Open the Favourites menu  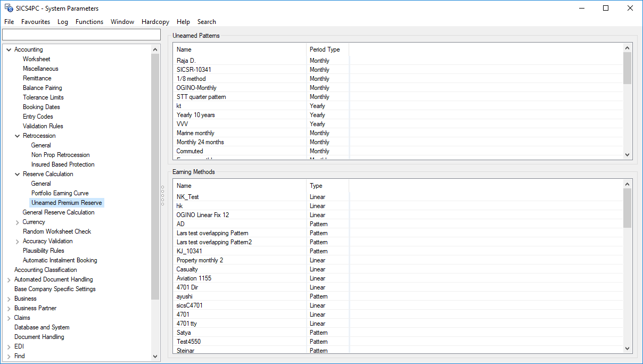click(x=36, y=22)
